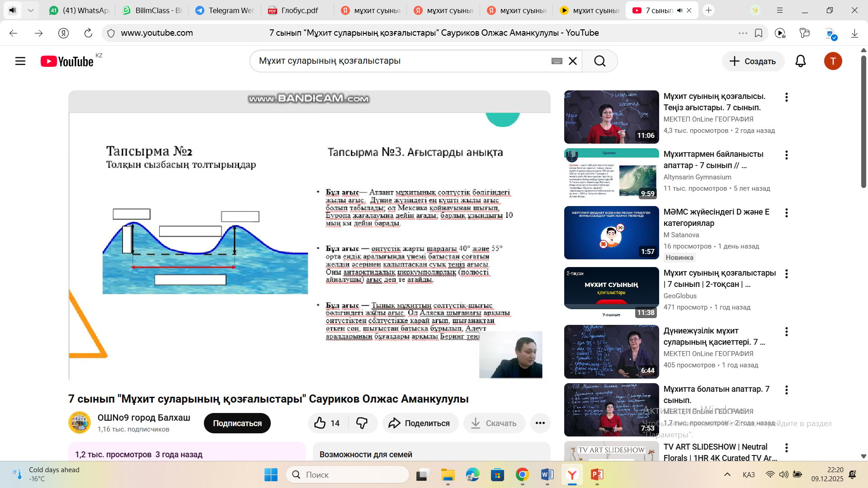This screenshot has height=488, width=868.
Task: Reload the page with refresh icon
Action: (x=88, y=33)
